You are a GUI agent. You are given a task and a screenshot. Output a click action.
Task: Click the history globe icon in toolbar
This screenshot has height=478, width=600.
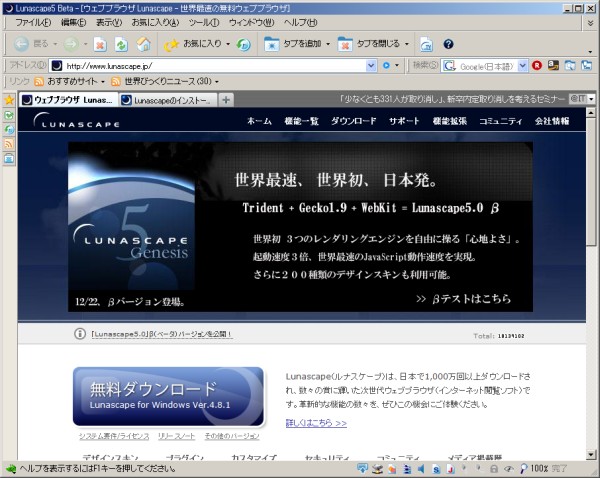click(243, 45)
